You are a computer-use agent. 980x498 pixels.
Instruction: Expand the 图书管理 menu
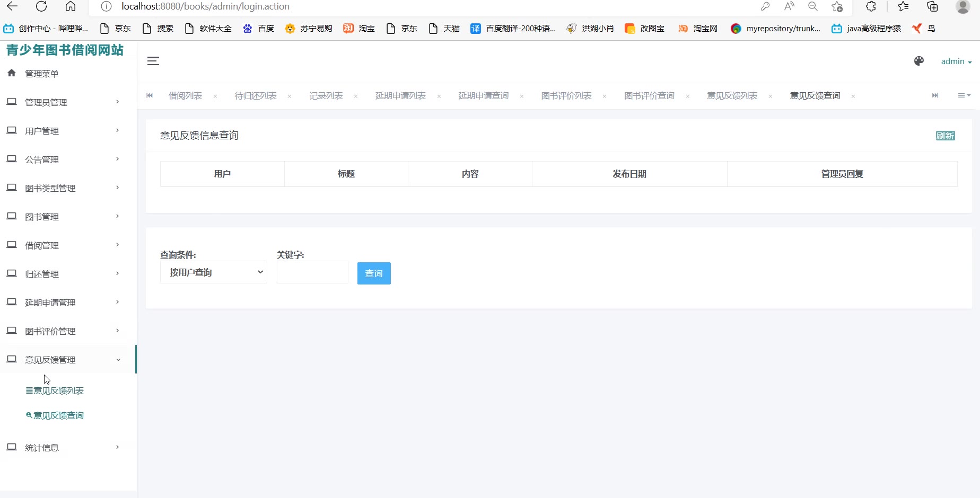click(x=68, y=217)
